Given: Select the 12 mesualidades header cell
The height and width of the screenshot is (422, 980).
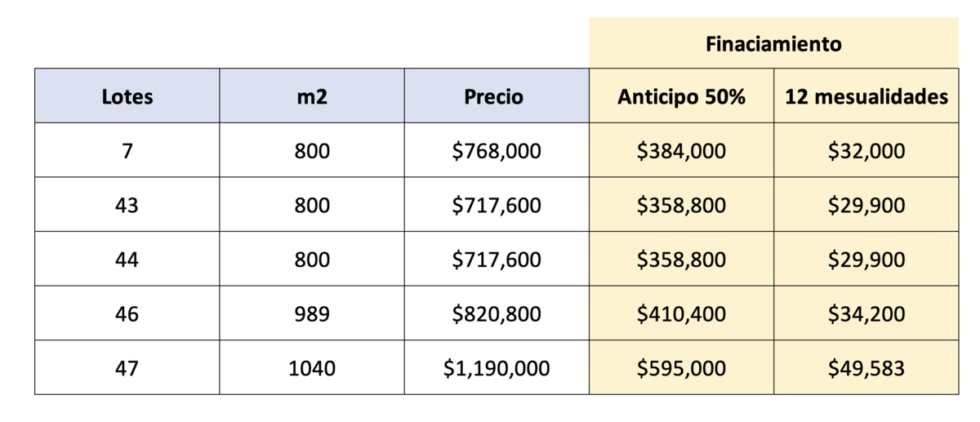Looking at the screenshot, I should point(866,97).
